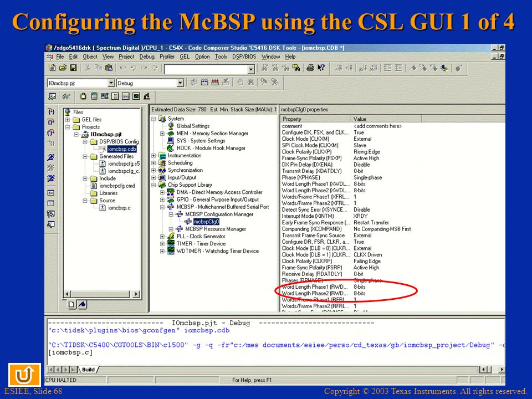Click the microscope icon in DSP/BIOS toolbar

(147, 96)
